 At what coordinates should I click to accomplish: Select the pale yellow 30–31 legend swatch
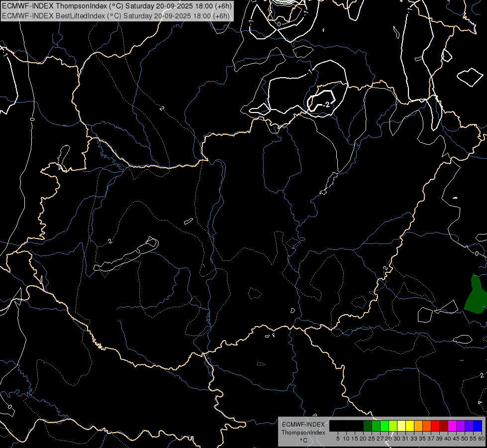click(401, 426)
